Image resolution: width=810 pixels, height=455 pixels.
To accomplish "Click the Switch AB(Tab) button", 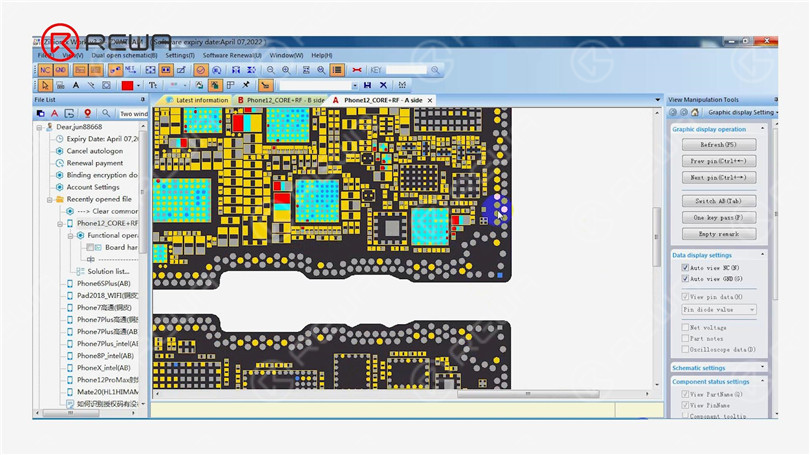I will (719, 201).
